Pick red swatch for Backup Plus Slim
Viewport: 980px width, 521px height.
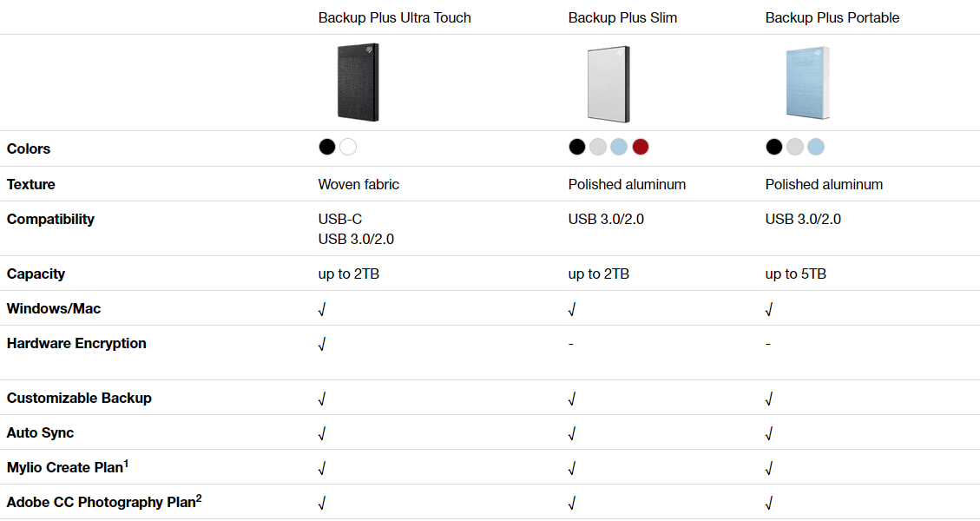[x=641, y=147]
